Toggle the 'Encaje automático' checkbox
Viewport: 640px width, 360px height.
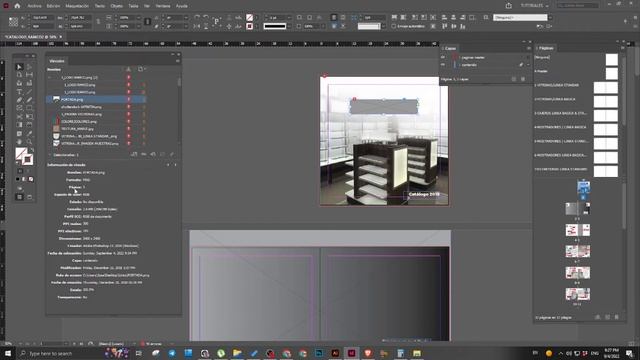[393, 26]
